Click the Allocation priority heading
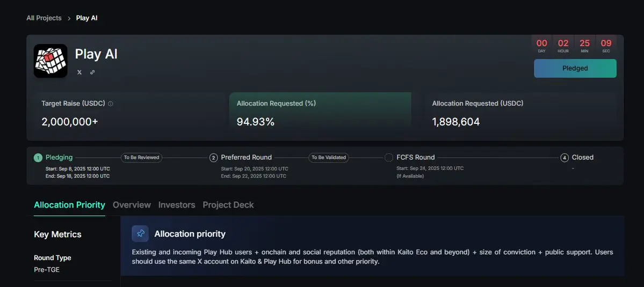Image resolution: width=644 pixels, height=287 pixels. [190, 234]
